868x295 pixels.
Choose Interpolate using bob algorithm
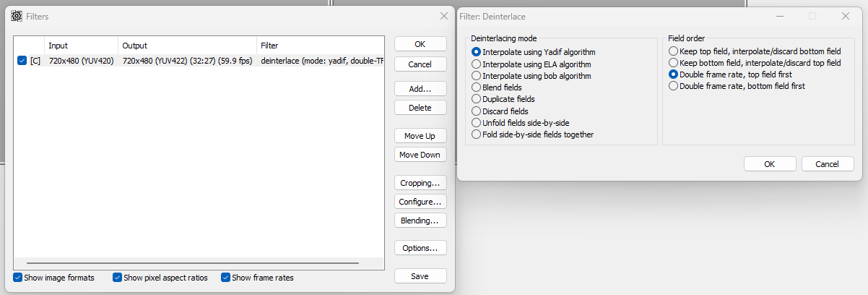(476, 75)
